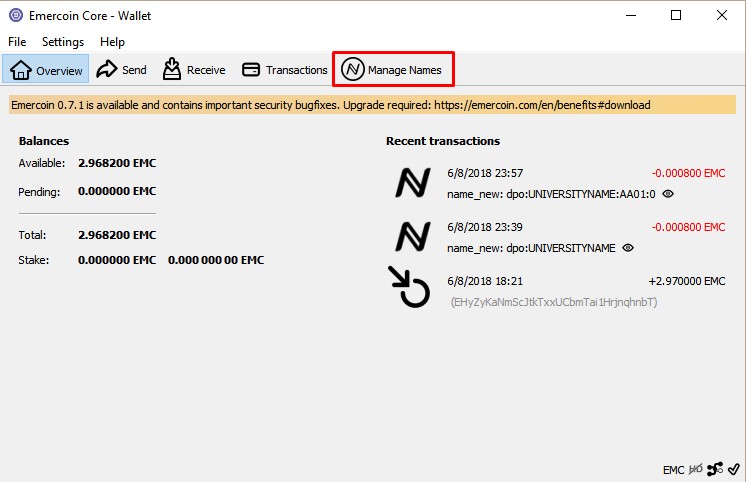Screen dimensions: 746x482
Task: Click the Manage Names N icon
Action: pos(353,69)
